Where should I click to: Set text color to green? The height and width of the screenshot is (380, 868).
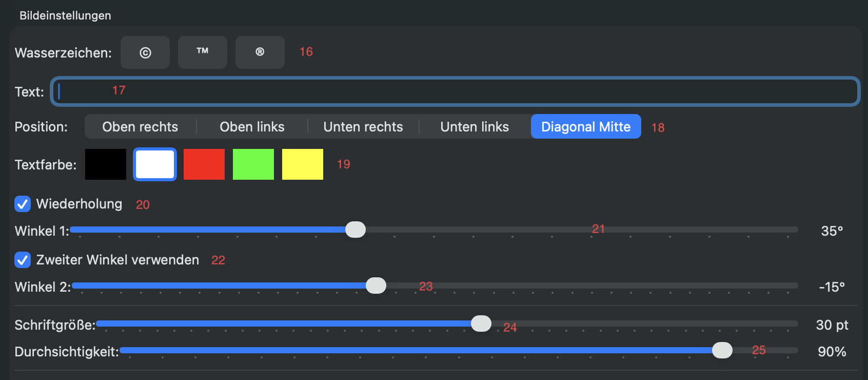[253, 164]
